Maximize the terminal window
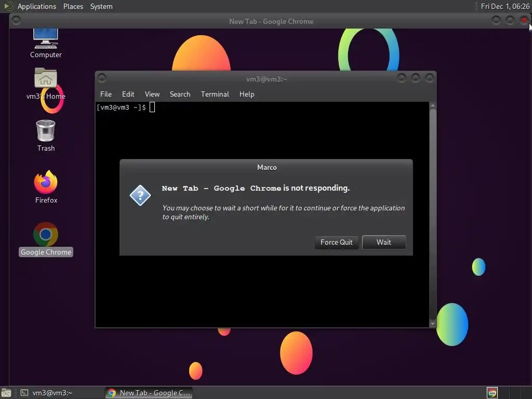532x399 pixels. [x=416, y=78]
